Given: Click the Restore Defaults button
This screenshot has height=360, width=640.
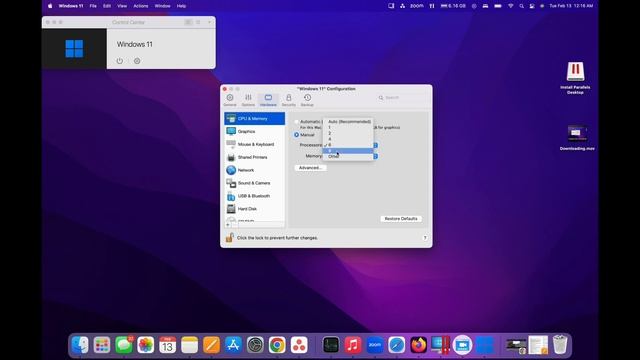Looking at the screenshot, I should coord(401,219).
